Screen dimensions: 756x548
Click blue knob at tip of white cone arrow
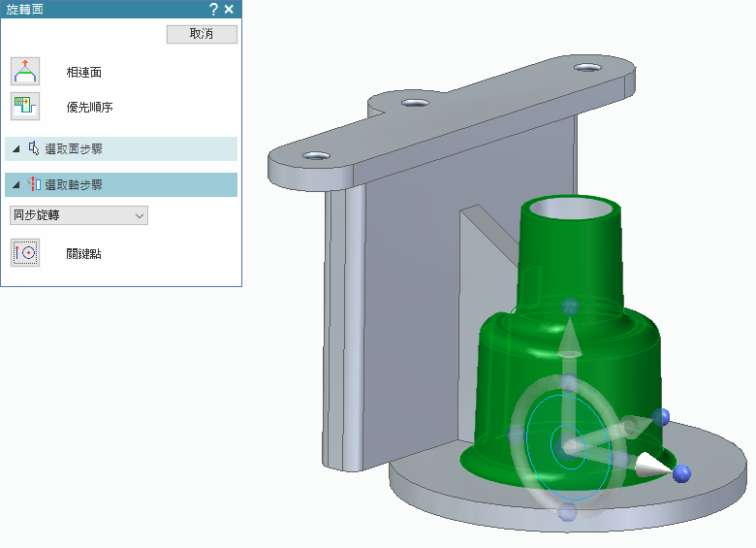(681, 473)
